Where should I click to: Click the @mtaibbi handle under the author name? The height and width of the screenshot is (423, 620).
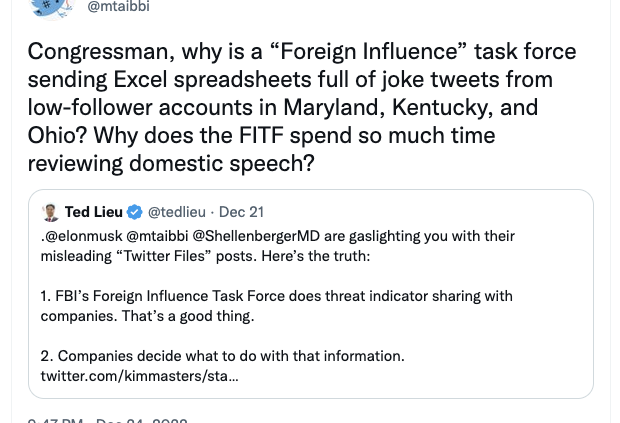(118, 6)
